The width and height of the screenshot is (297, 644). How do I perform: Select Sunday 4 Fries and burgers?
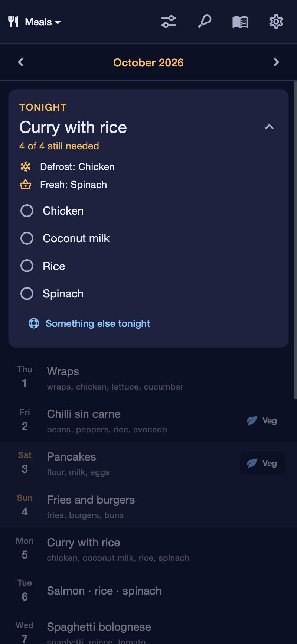148,506
